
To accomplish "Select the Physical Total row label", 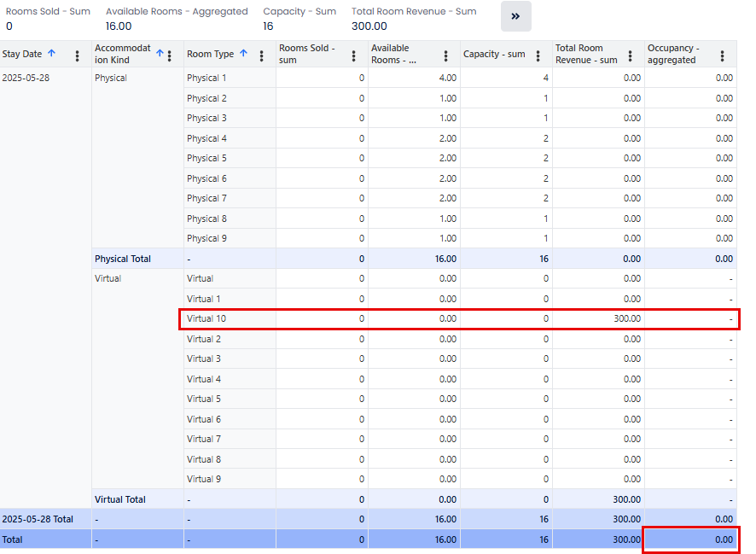I will (x=123, y=259).
